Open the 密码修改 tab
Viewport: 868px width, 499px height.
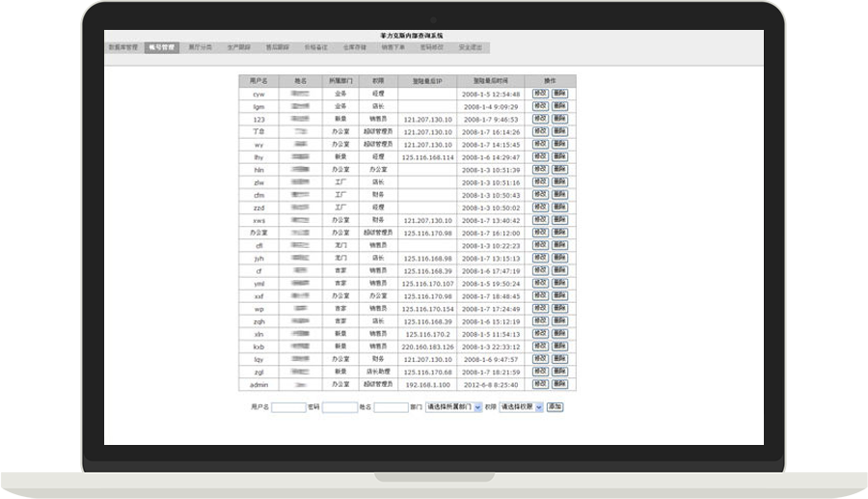coord(432,47)
